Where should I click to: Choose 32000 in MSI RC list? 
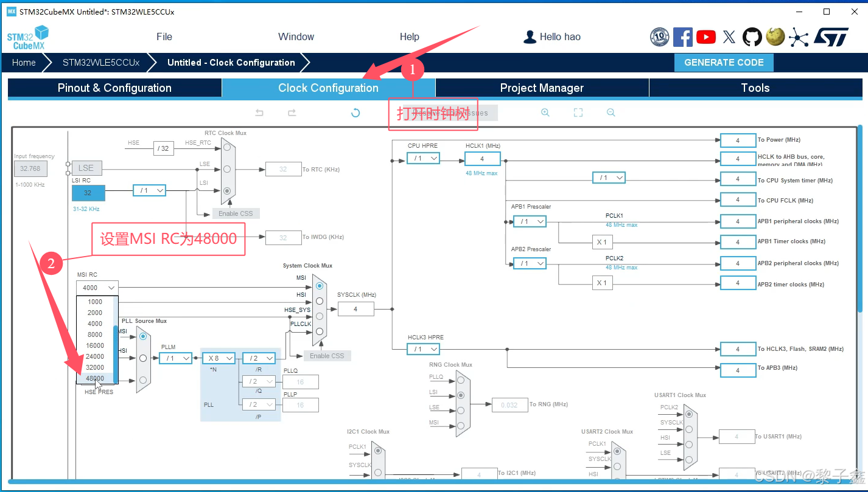click(95, 367)
